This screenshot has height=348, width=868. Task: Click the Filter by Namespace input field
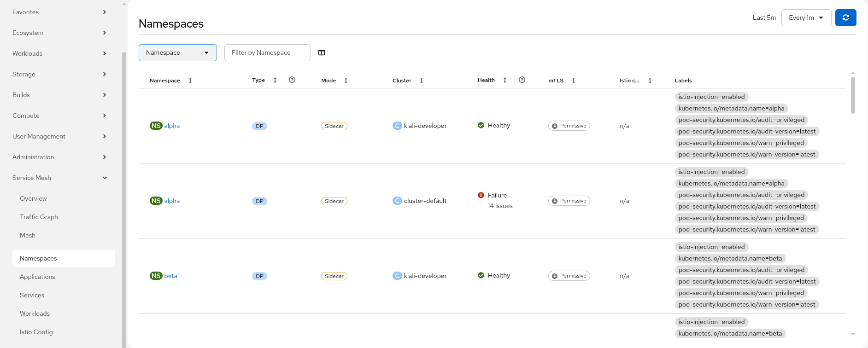coord(268,52)
